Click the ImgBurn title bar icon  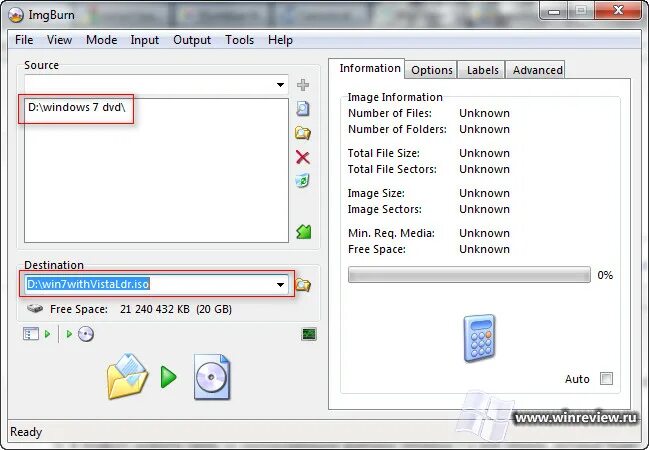click(16, 15)
